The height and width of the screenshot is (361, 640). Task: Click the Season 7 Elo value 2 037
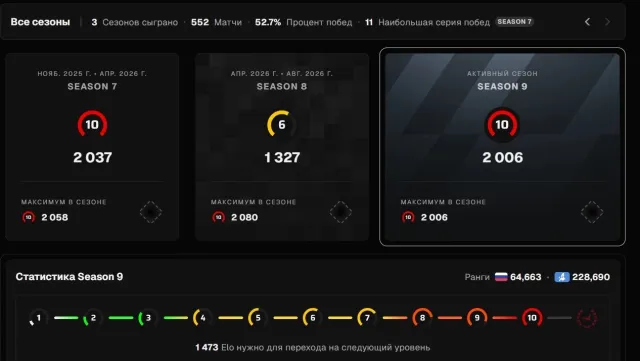tap(93, 157)
